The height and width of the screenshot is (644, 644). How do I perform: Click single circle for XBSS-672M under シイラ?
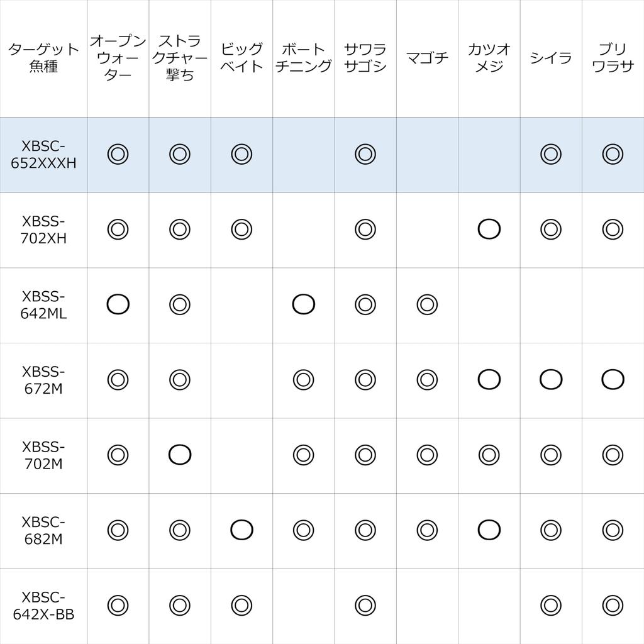click(x=551, y=379)
